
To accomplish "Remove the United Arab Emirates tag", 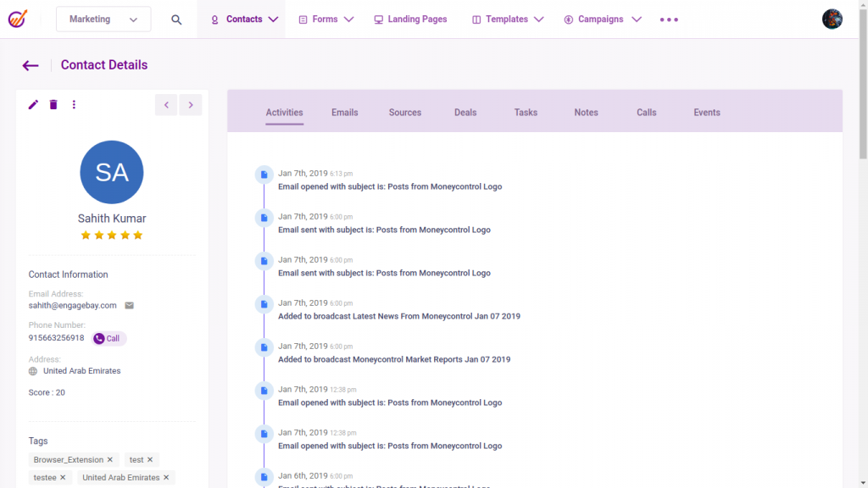I will (x=167, y=477).
